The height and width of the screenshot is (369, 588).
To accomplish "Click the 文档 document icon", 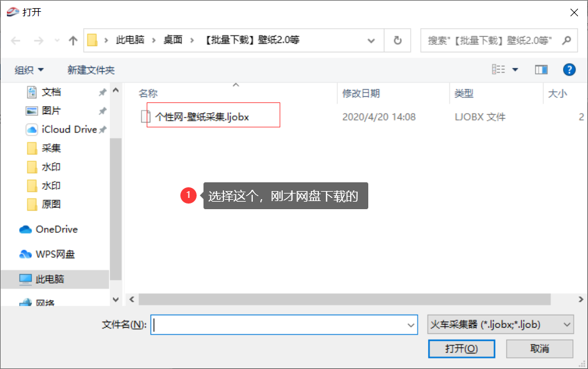I will 32,92.
